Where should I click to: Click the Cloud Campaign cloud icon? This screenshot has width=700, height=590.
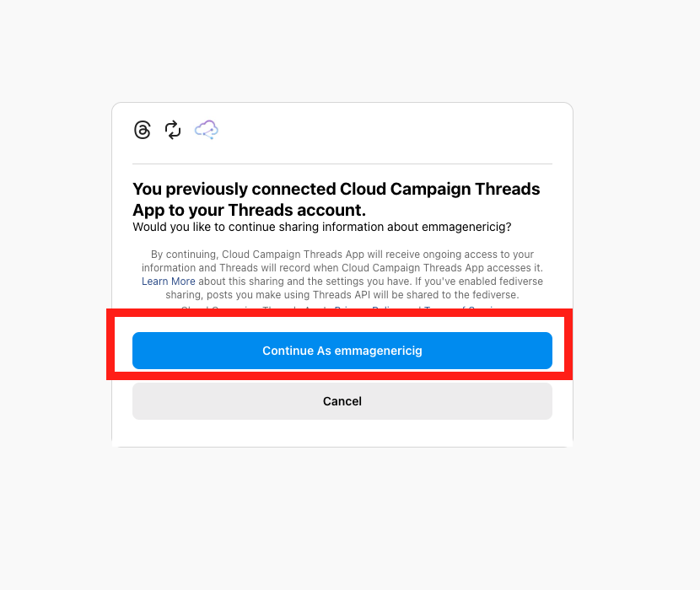207,130
